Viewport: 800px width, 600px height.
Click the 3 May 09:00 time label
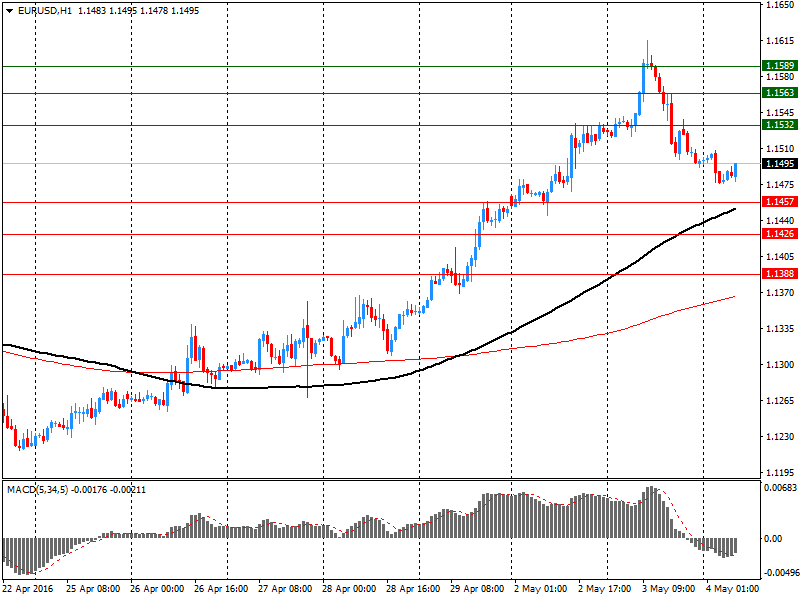669,589
